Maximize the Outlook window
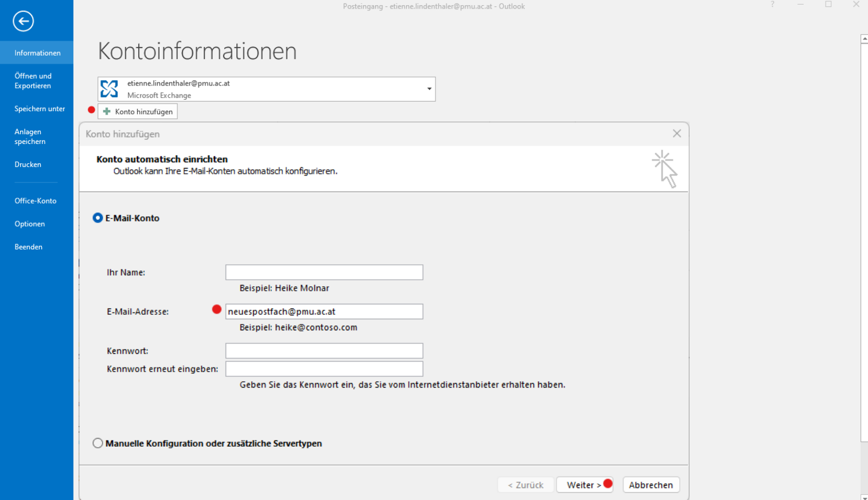This screenshot has width=868, height=500. click(828, 5)
